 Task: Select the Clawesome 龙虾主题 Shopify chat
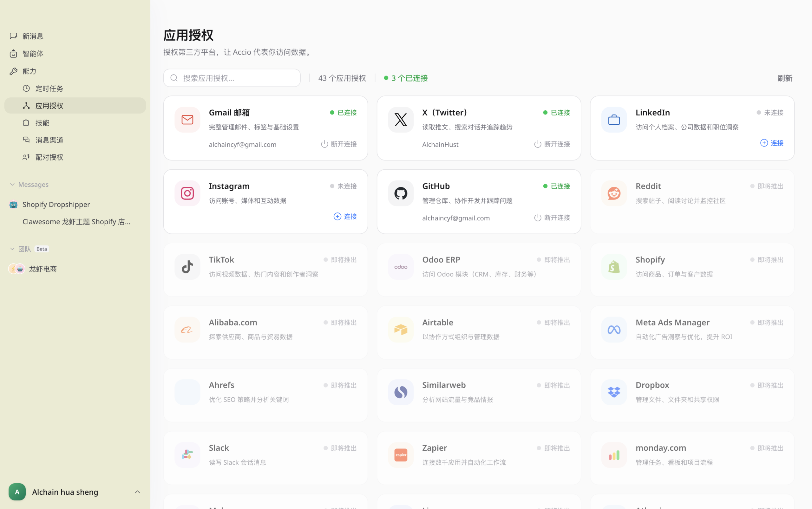(x=76, y=221)
